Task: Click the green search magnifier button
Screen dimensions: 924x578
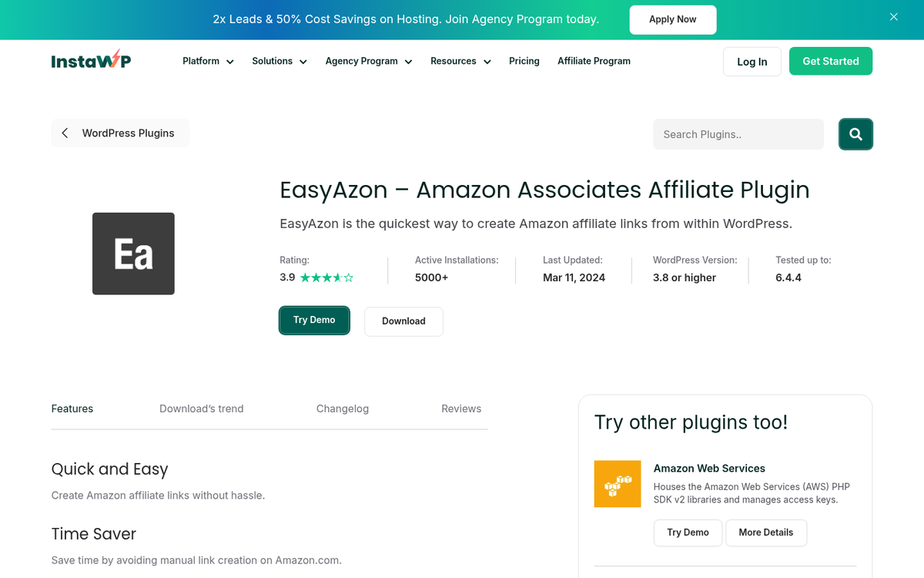Action: tap(855, 133)
